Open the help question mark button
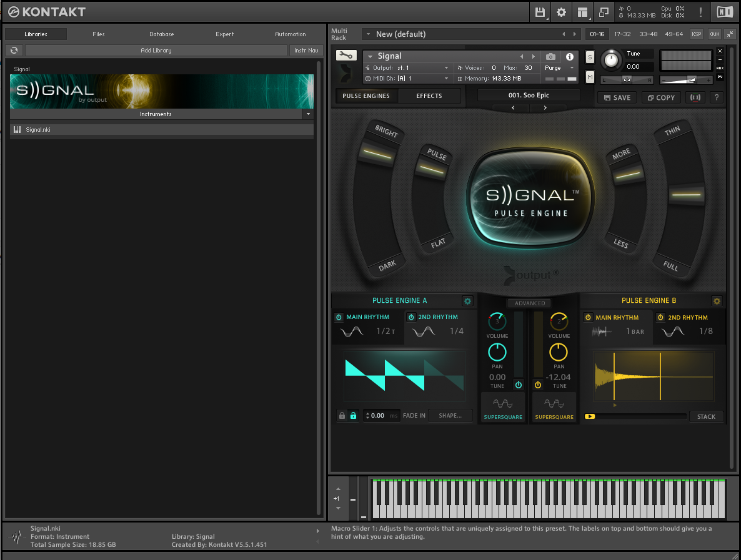The image size is (741, 560). (717, 97)
